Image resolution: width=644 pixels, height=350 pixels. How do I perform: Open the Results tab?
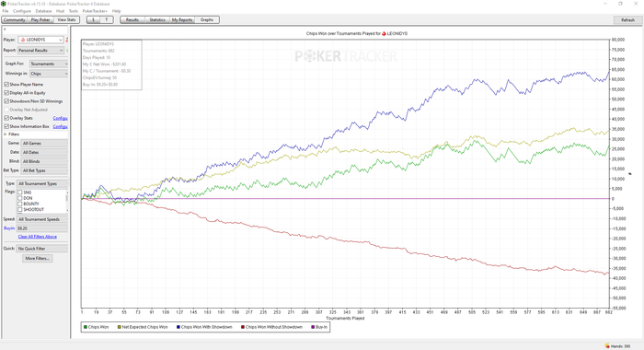pyautogui.click(x=132, y=19)
